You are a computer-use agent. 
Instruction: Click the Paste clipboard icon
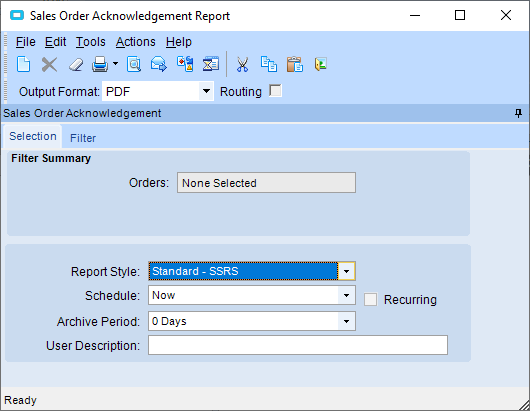click(295, 64)
